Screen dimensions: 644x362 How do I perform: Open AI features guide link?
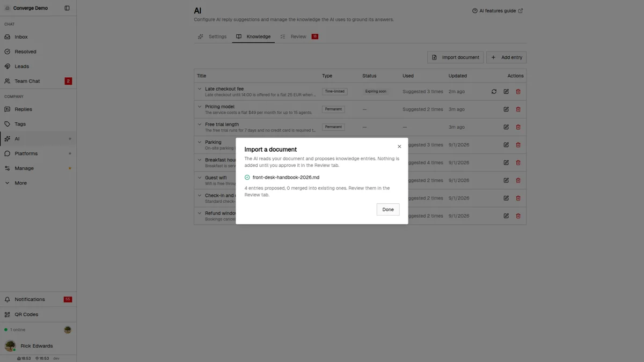[x=497, y=11]
